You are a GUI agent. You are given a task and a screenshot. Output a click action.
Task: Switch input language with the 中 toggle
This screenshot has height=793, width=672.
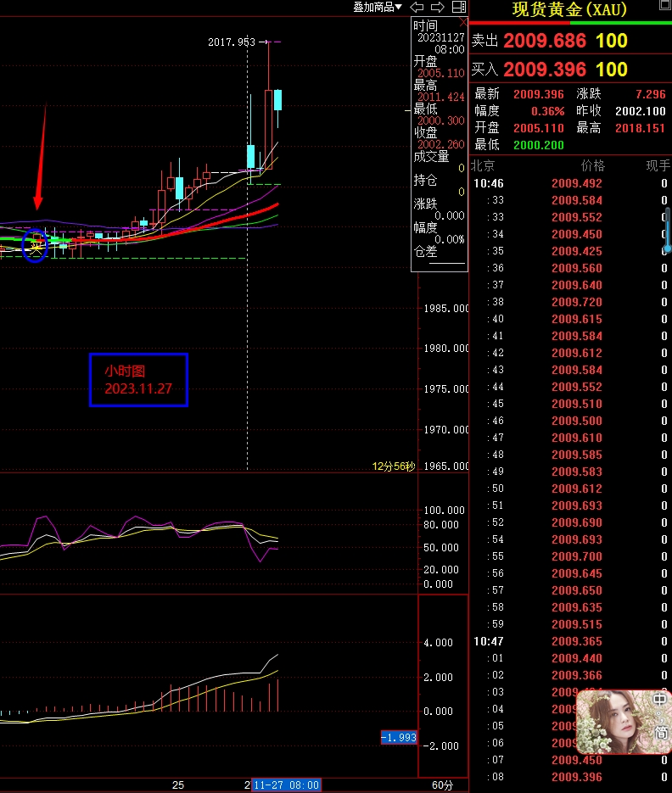click(660, 700)
